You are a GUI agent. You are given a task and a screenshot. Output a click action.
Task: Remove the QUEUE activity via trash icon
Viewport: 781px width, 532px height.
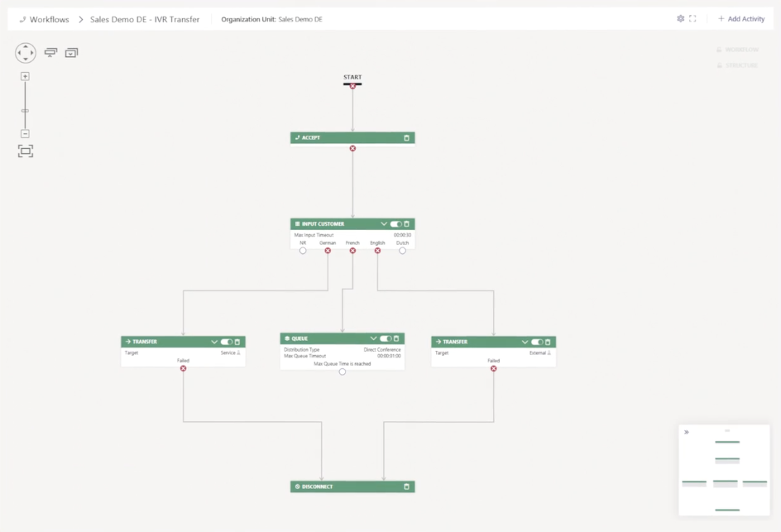pos(396,338)
